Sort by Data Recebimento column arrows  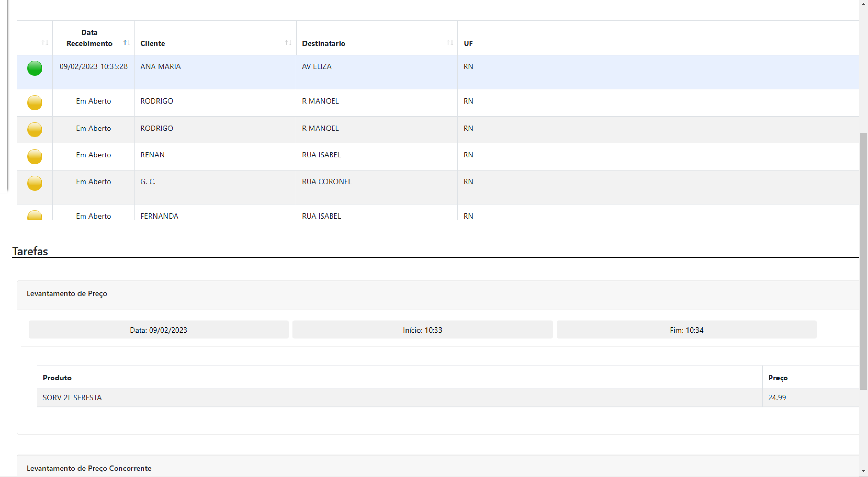click(x=126, y=43)
